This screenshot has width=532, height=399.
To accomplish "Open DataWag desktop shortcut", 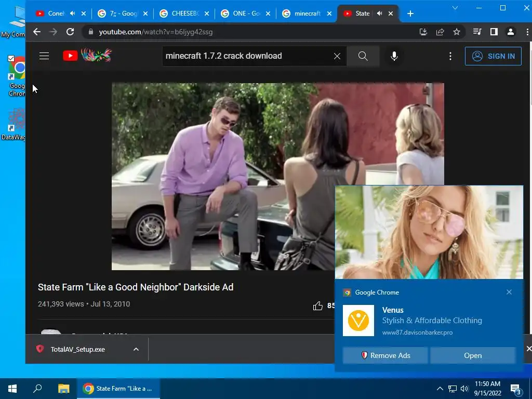I will [x=14, y=124].
